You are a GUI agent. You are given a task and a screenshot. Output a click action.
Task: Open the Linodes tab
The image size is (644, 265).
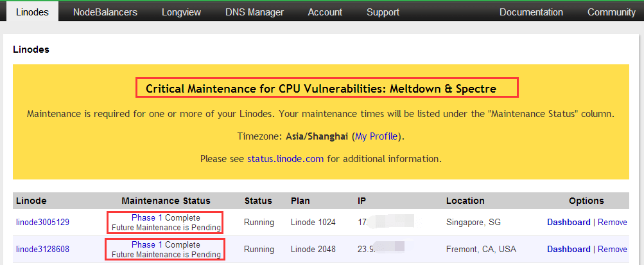[x=31, y=12]
